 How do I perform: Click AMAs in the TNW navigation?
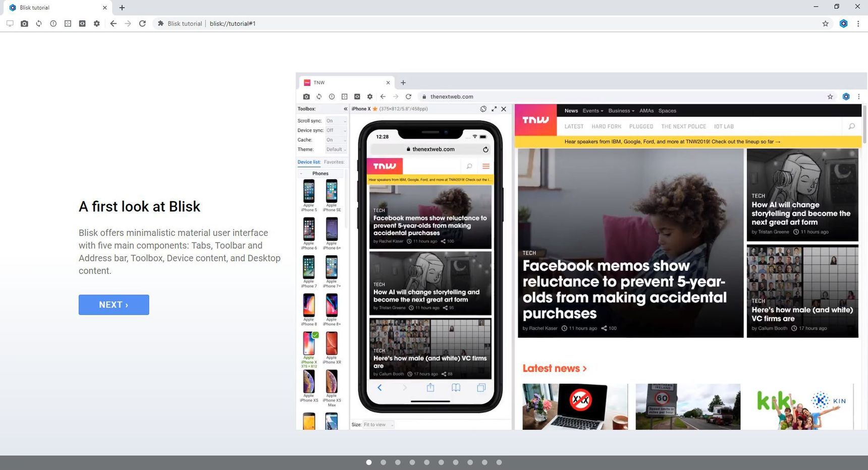[646, 111]
